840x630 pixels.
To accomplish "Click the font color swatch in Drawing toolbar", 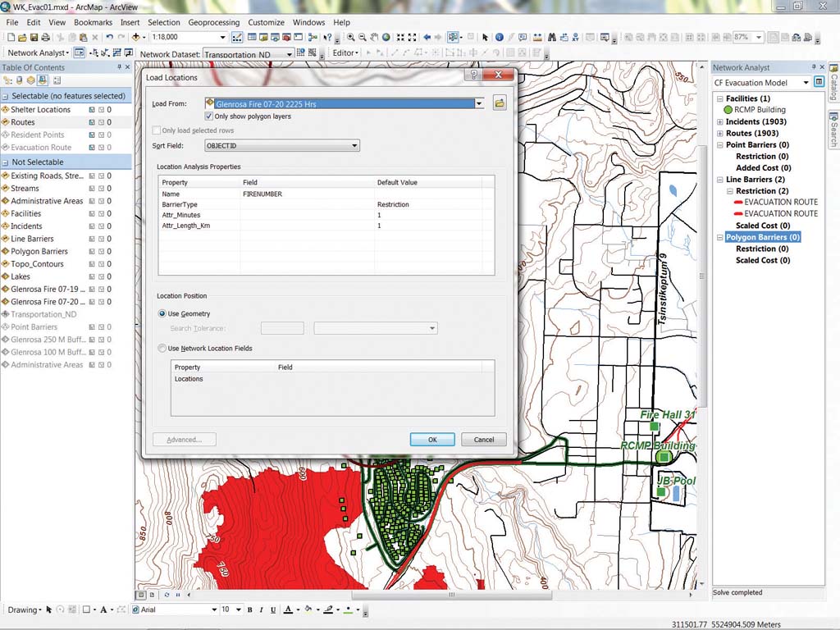I will click(x=287, y=610).
